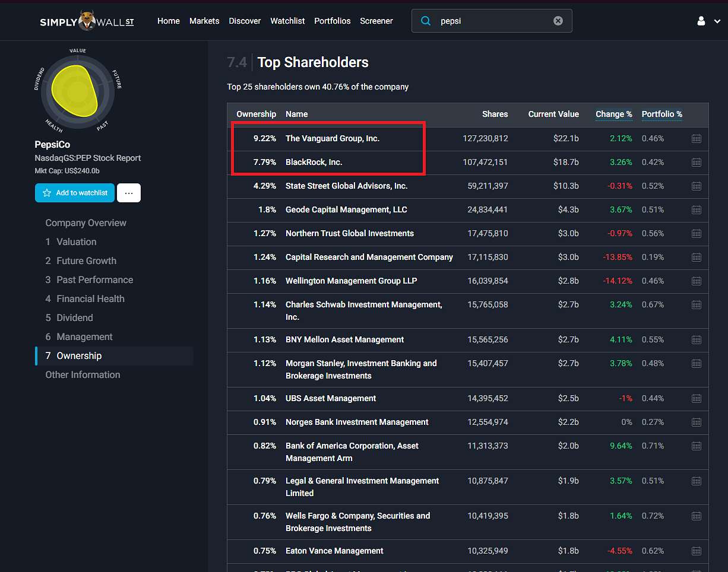Click Norges Bank Investment Management name

coord(357,422)
